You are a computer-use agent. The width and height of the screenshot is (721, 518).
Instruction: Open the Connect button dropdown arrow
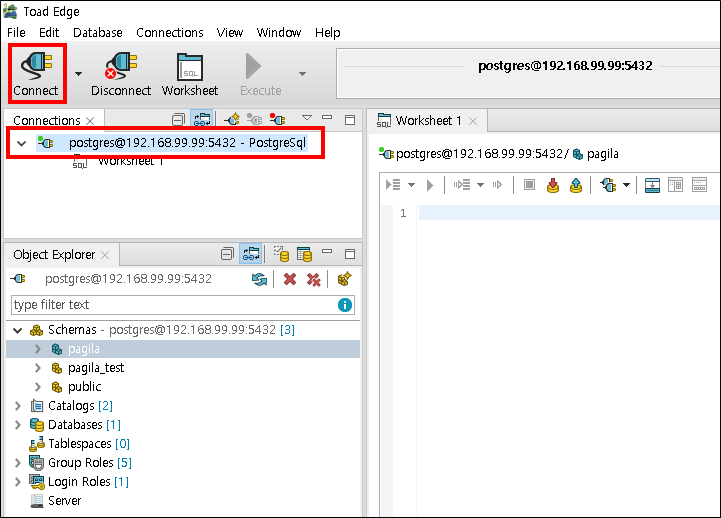pos(79,74)
